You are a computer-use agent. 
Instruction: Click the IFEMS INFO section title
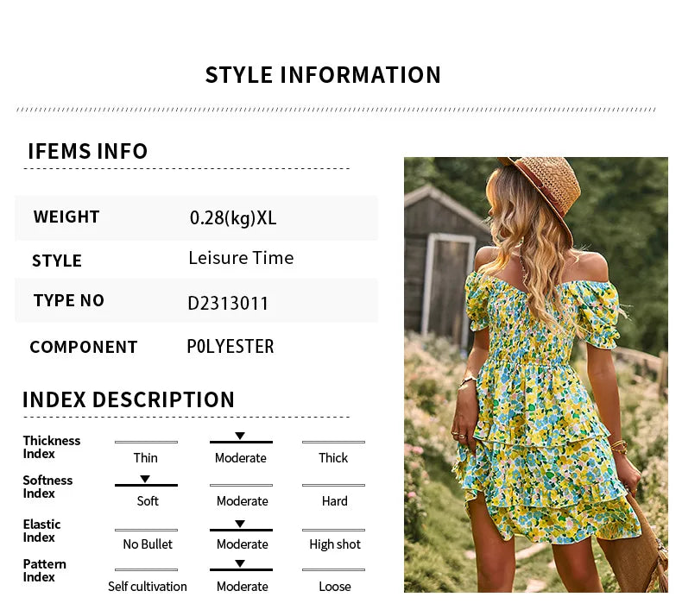tap(88, 151)
